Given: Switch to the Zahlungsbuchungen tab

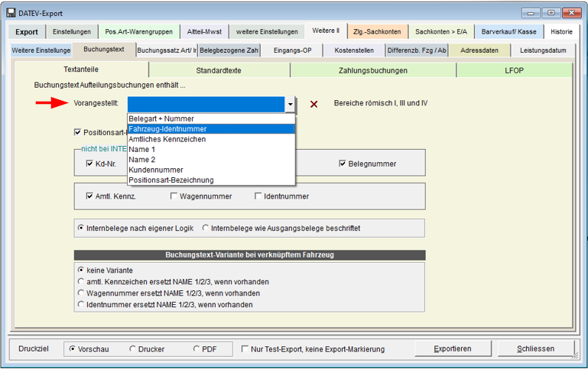Looking at the screenshot, I should (372, 70).
